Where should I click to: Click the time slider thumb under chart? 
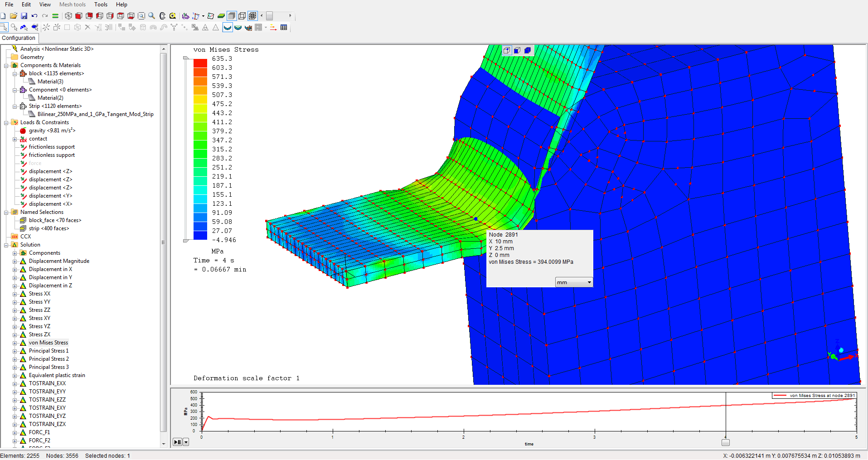726,442
